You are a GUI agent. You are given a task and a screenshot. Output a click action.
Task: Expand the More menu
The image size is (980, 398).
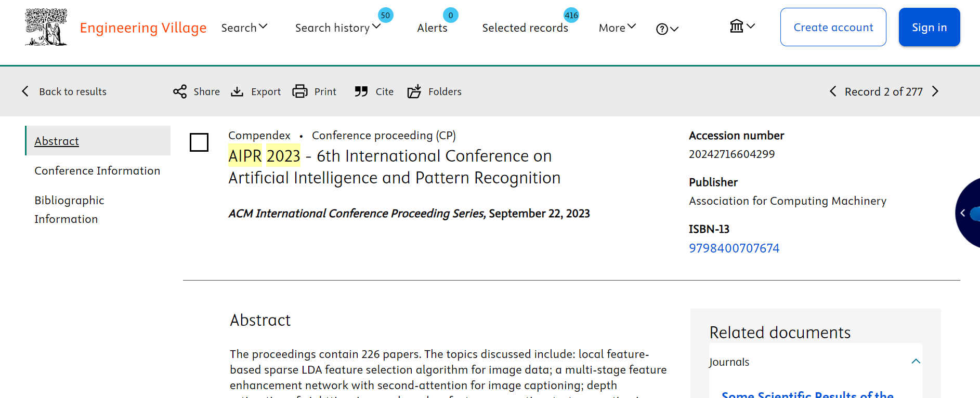617,28
